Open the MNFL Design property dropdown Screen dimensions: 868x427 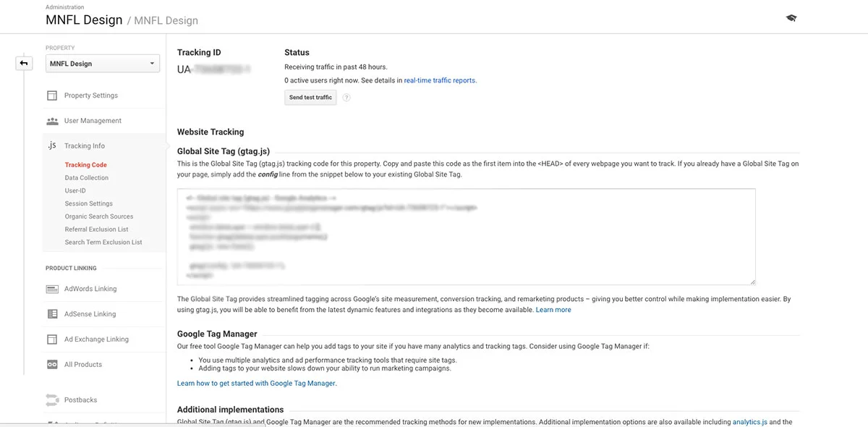103,64
